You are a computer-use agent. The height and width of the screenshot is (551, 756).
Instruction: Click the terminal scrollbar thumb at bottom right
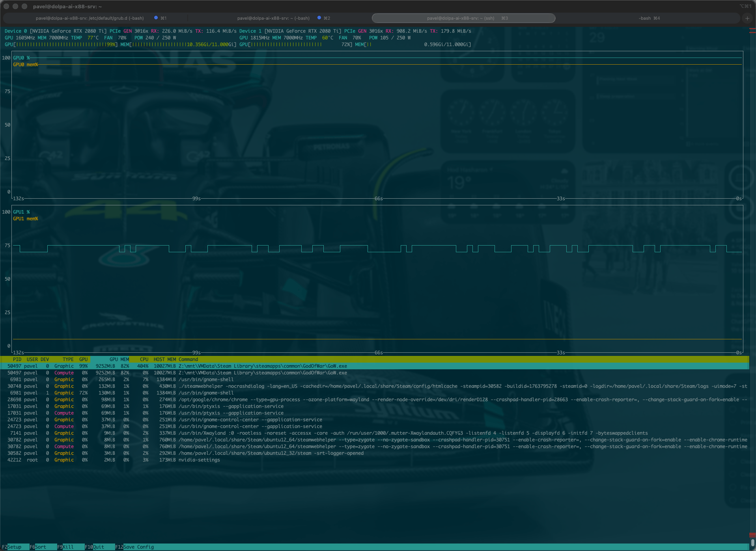tap(752, 542)
